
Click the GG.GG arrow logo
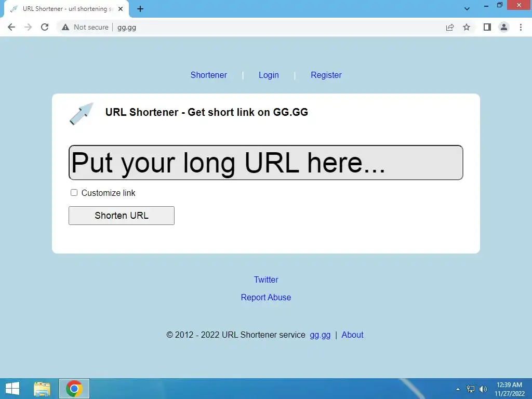coord(82,113)
